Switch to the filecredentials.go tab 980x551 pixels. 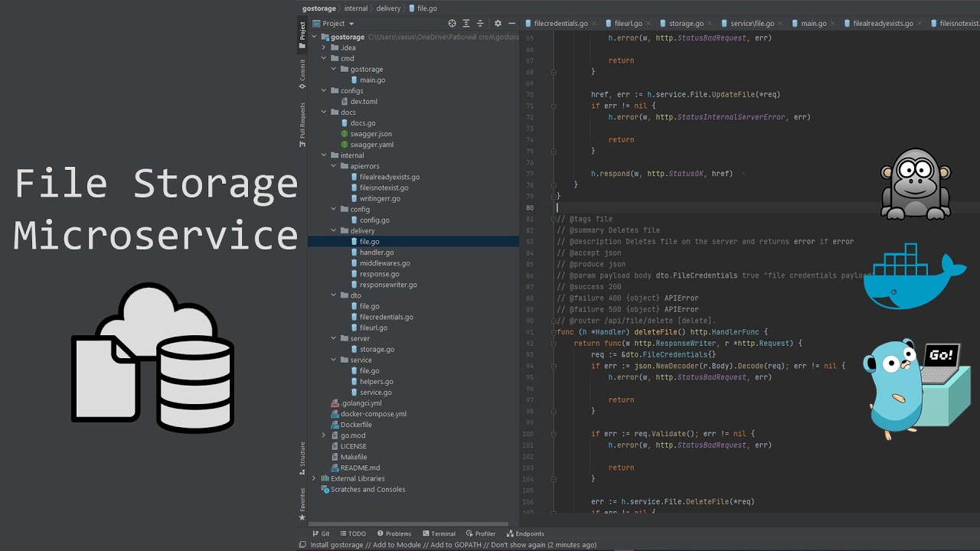560,24
